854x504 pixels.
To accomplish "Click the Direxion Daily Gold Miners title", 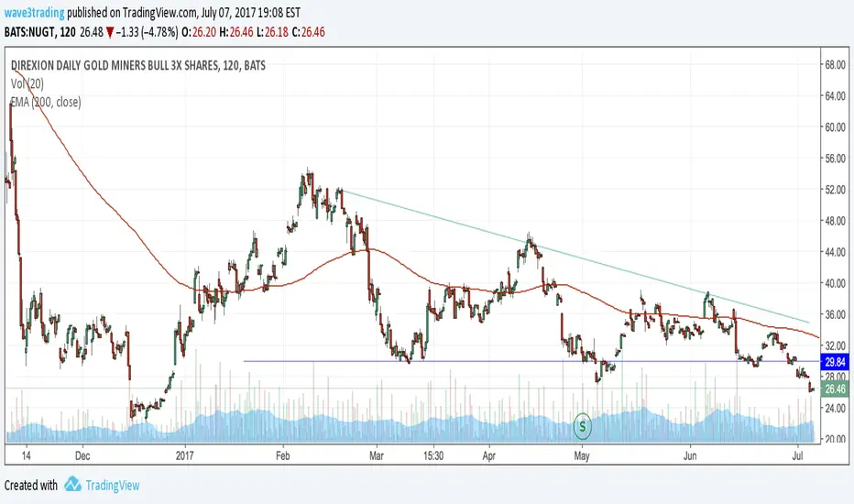I will point(138,65).
